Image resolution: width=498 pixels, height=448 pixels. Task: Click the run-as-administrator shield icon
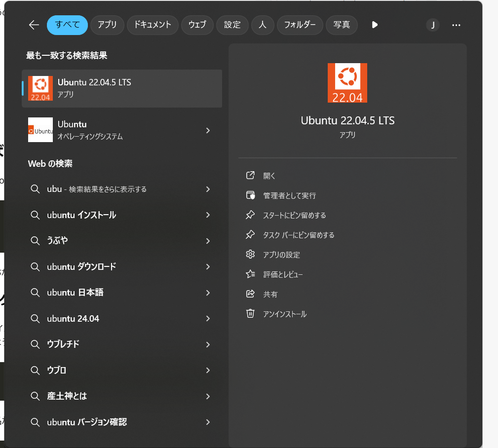250,195
